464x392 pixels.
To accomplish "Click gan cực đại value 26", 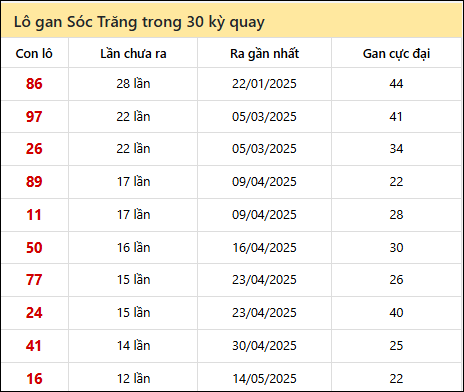I will [x=396, y=280].
